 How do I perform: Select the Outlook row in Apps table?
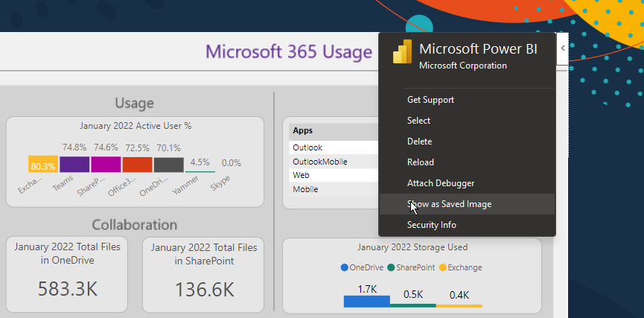[334, 147]
